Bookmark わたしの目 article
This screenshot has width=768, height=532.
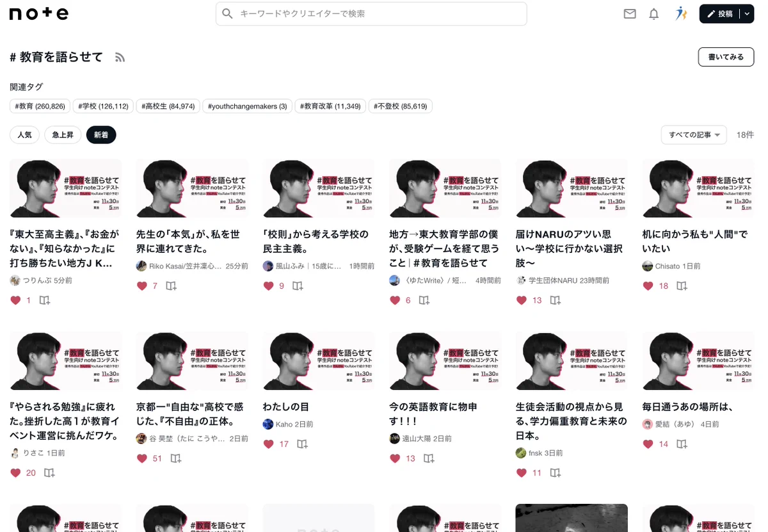pos(303,444)
